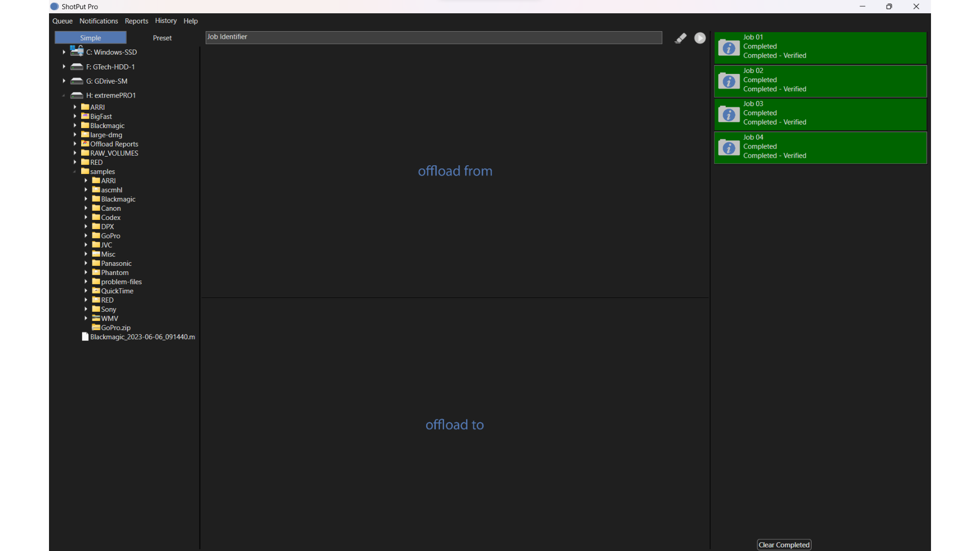Screen dimensions: 980x551
Task: Select the C: Windows-SSD drive icon
Action: coord(77,51)
